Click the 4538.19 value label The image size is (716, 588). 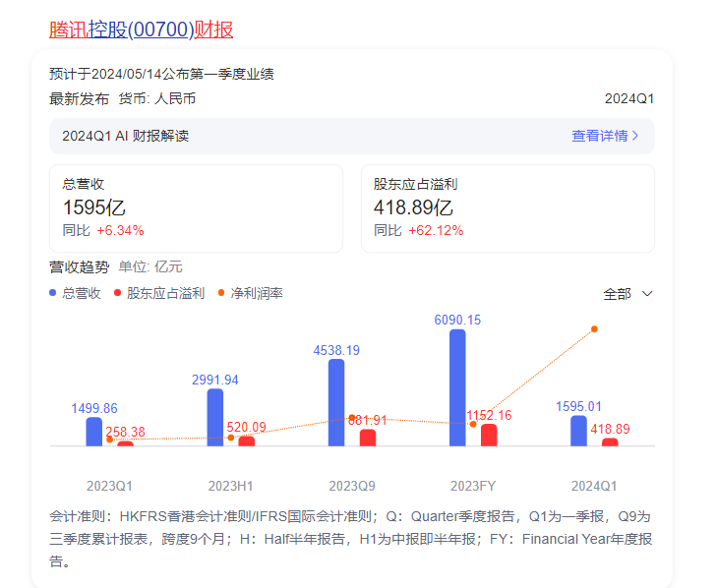coord(336,350)
